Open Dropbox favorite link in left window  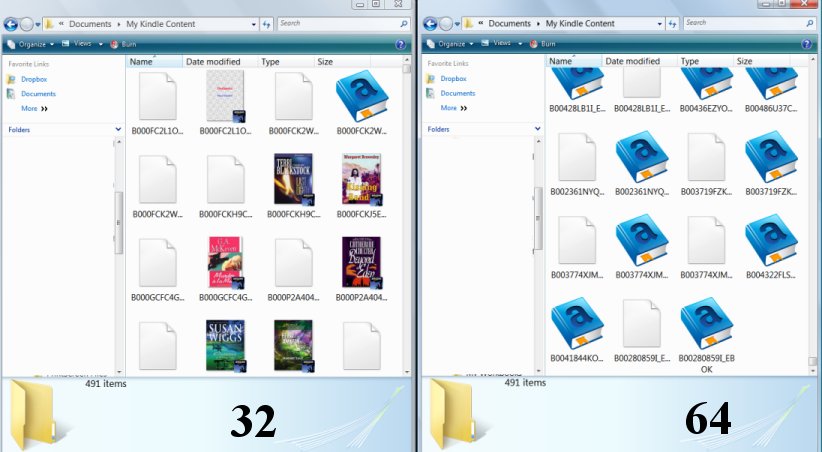click(34, 79)
